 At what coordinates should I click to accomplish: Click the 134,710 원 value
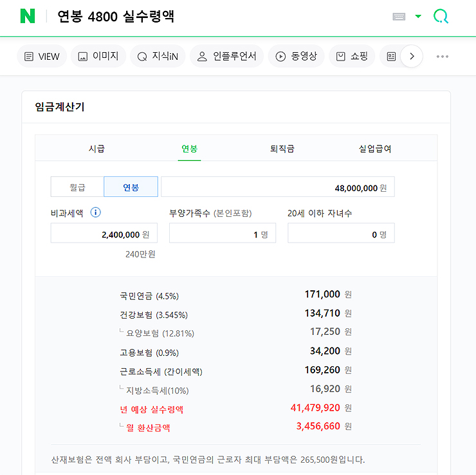click(x=328, y=313)
